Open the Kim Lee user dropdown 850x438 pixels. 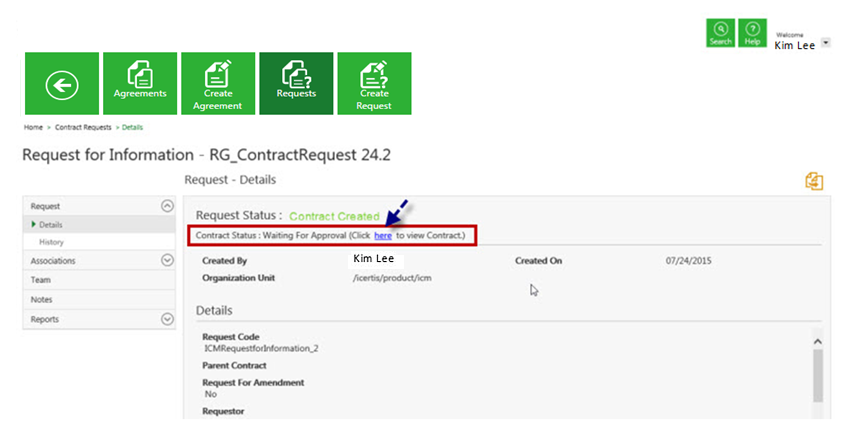pos(825,43)
